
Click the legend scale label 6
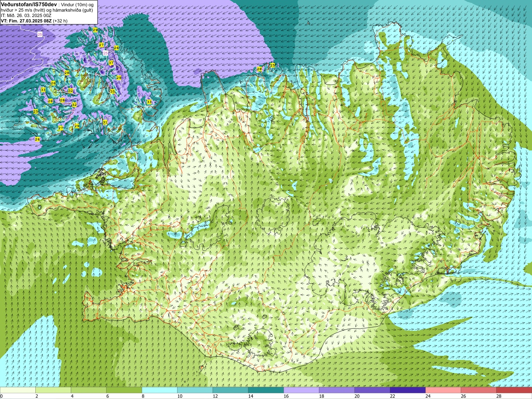(108, 396)
